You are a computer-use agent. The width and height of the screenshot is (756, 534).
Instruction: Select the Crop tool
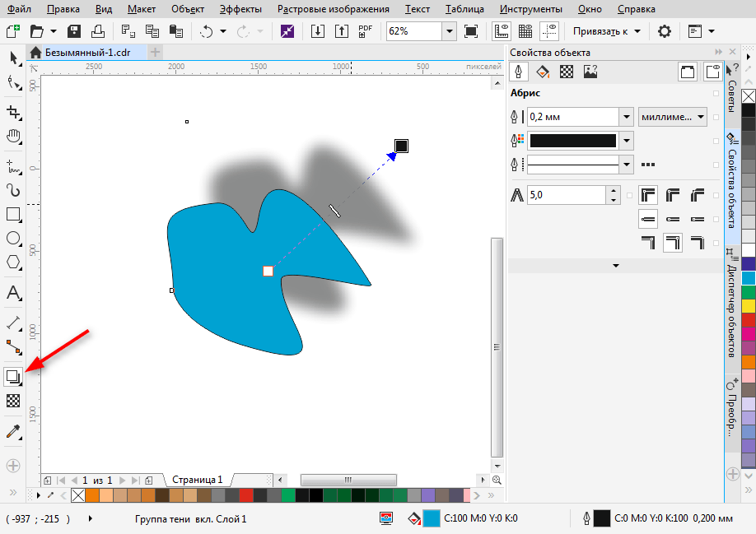(x=13, y=112)
